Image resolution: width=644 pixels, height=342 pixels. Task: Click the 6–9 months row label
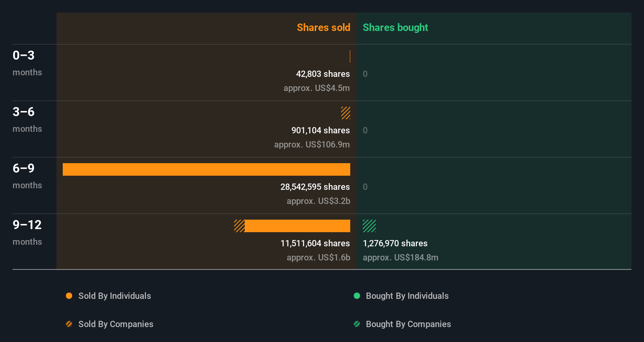pyautogui.click(x=27, y=176)
